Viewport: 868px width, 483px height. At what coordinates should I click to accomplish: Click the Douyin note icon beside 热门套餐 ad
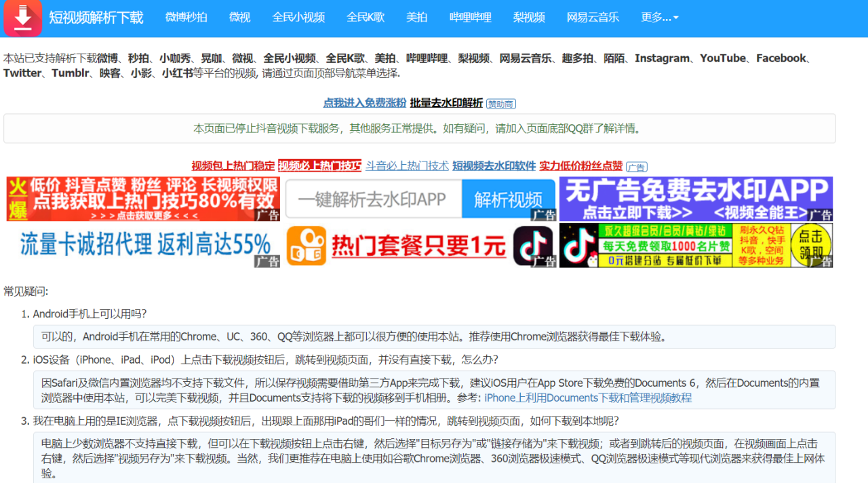pos(533,247)
